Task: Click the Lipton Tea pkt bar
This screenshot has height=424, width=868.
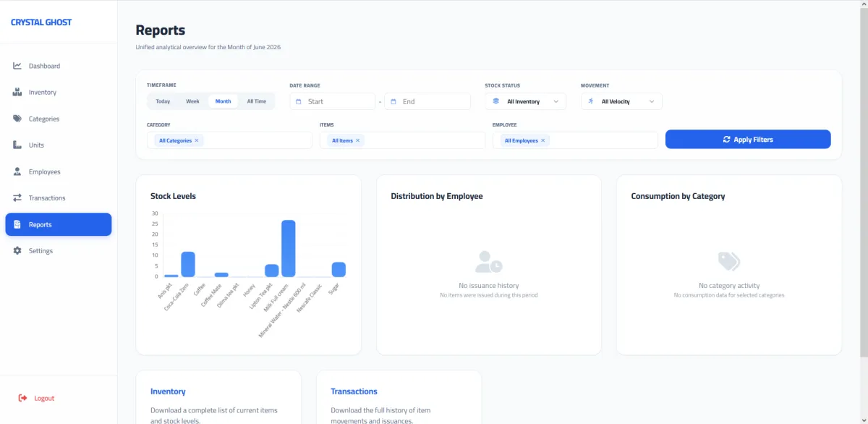Action: click(272, 271)
